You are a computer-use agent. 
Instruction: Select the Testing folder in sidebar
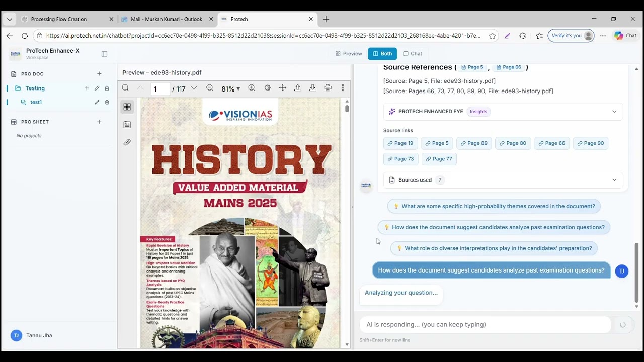35,88
